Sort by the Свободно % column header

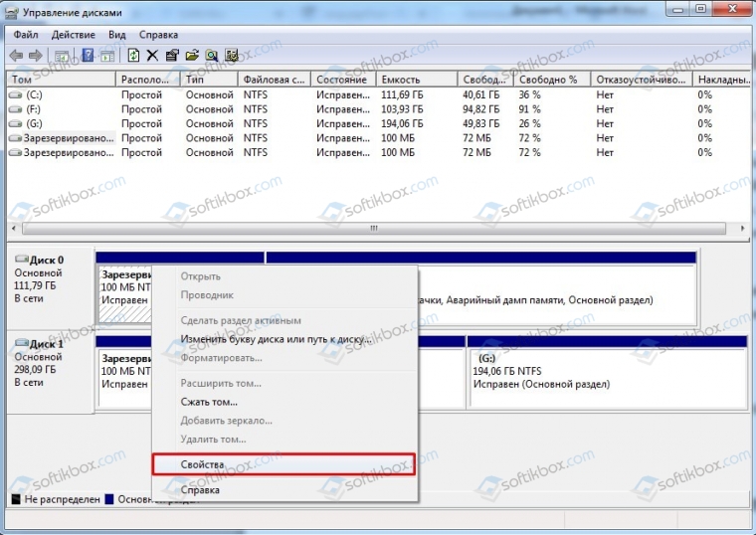pos(552,80)
